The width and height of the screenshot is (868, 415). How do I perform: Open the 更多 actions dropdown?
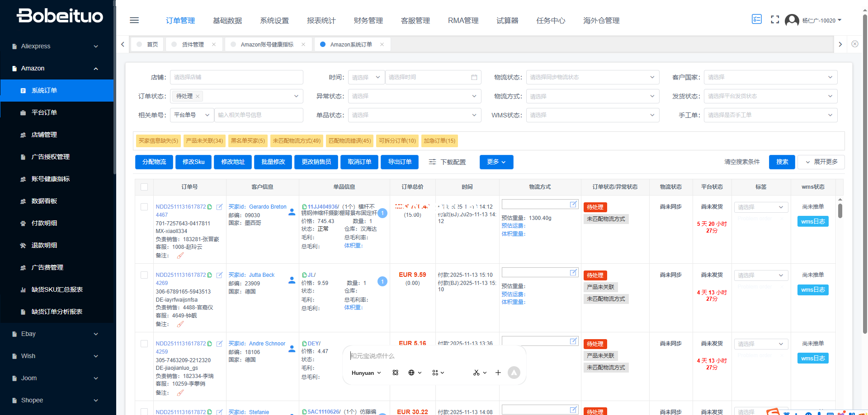(496, 162)
